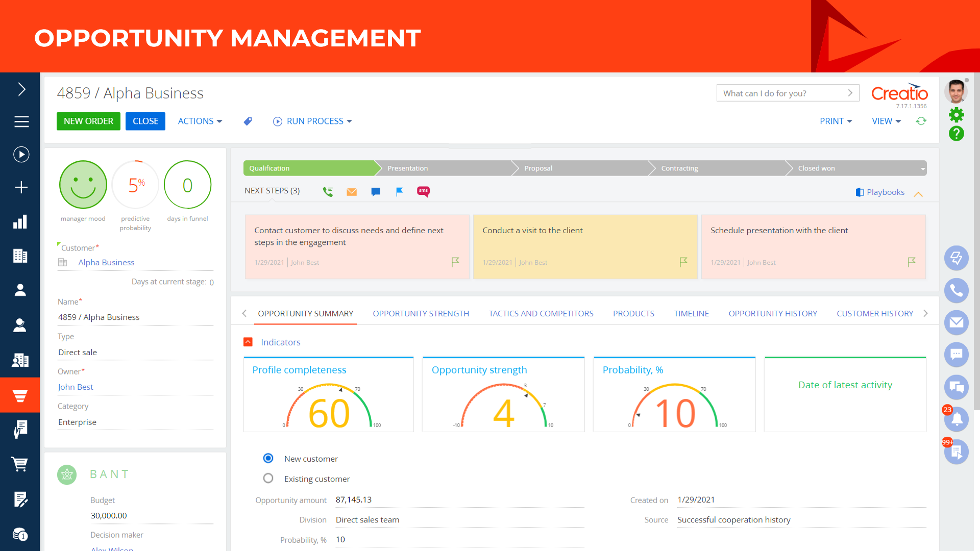Click the tag icon beside Actions
The height and width of the screenshot is (551, 980).
[x=248, y=121]
